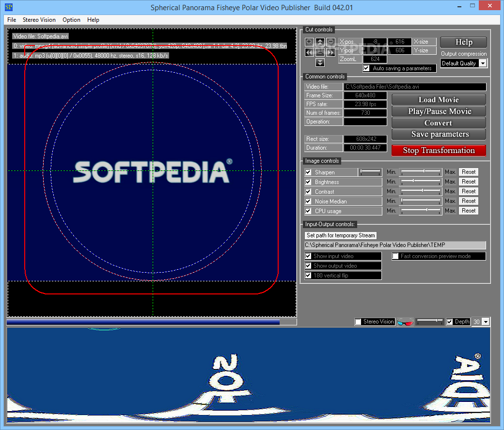Open the Help menu
Image resolution: width=504 pixels, height=430 pixels.
(x=93, y=19)
